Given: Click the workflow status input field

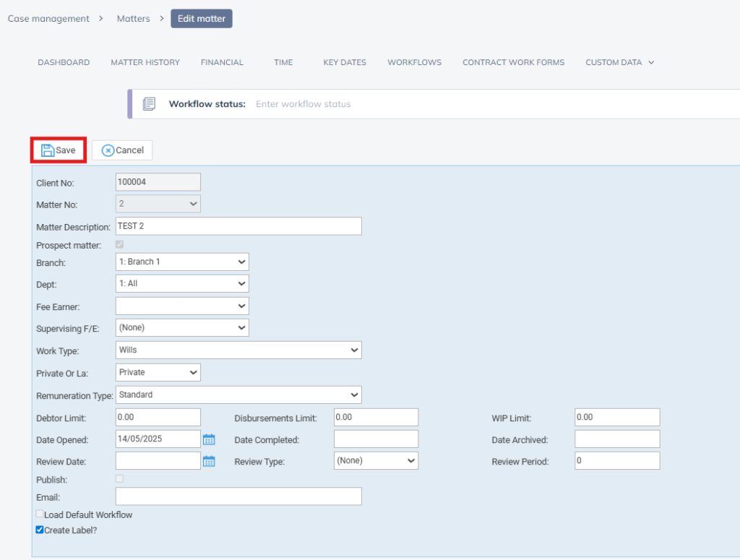Looking at the screenshot, I should click(434, 104).
